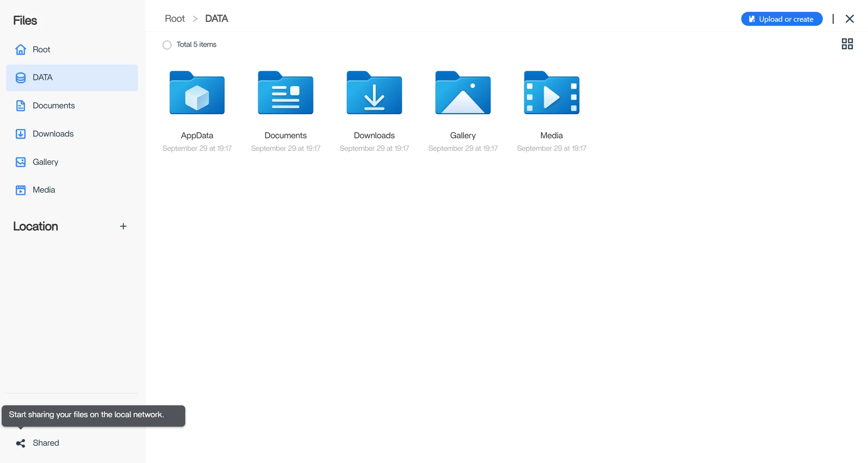This screenshot has height=463, width=868.
Task: Click the date under the AppData folder
Action: coord(197,149)
